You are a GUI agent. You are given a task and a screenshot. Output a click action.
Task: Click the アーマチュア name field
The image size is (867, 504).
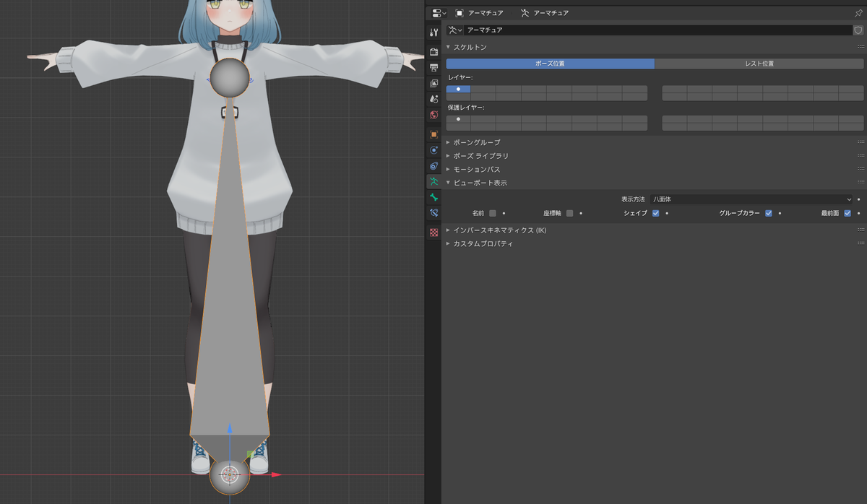[x=658, y=30]
